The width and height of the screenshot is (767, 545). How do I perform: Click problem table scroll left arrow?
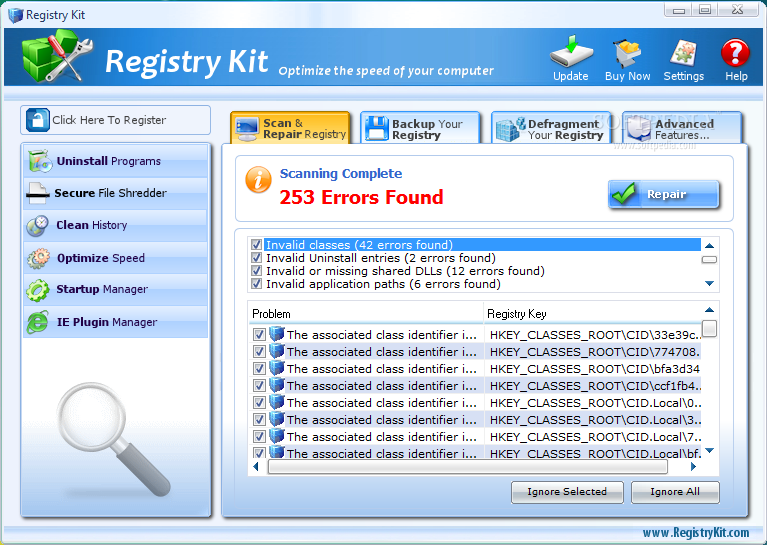[x=255, y=467]
